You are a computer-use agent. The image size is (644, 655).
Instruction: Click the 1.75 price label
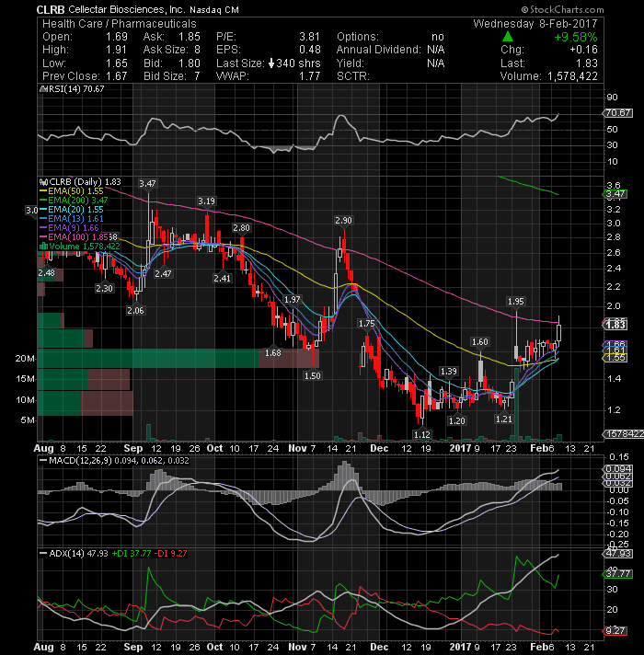[x=367, y=323]
